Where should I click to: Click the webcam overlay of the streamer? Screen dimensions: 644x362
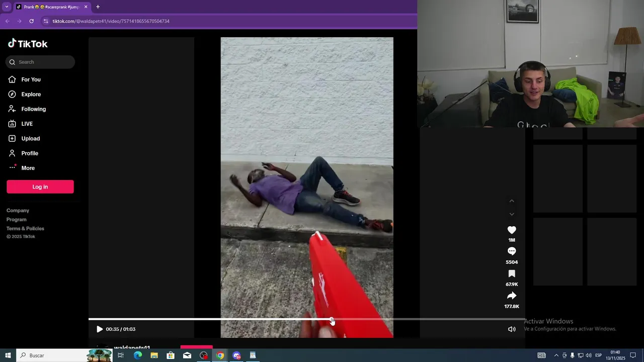coord(531,64)
